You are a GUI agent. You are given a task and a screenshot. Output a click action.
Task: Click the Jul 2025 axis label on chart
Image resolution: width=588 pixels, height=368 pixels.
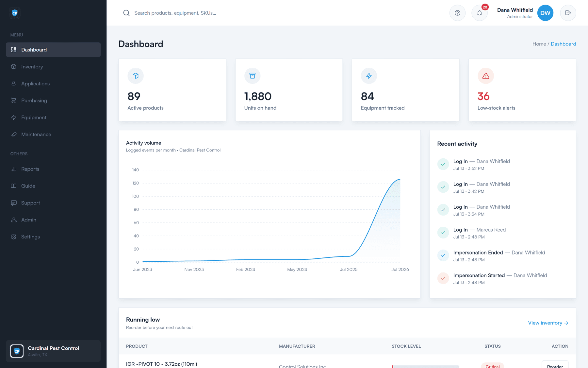click(349, 270)
